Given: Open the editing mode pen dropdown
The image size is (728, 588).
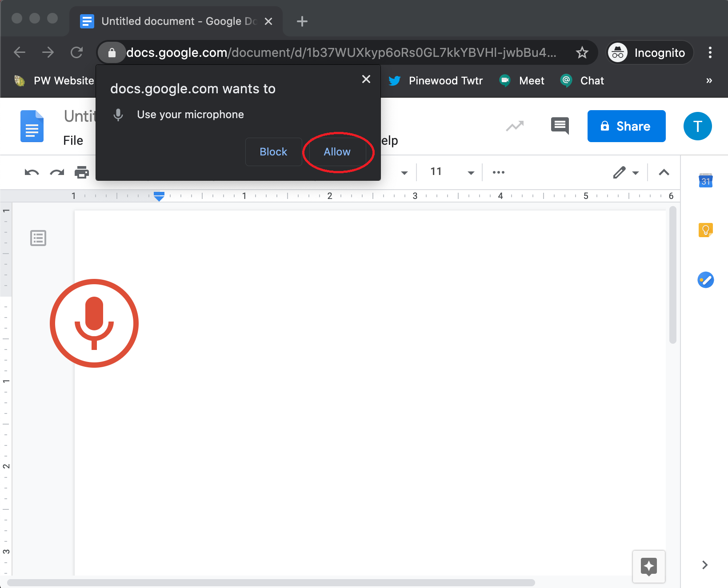Looking at the screenshot, I should click(x=636, y=172).
